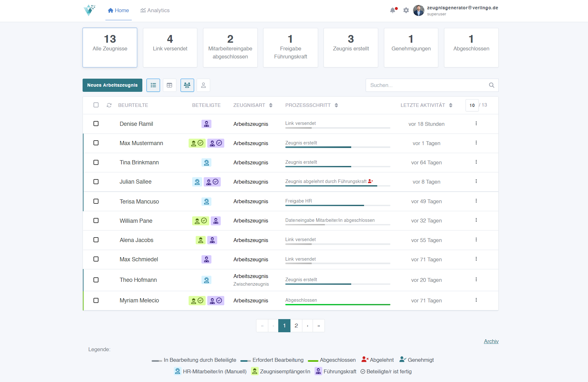Image resolution: width=588 pixels, height=382 pixels.
Task: Select the single person filter icon
Action: [x=203, y=85]
